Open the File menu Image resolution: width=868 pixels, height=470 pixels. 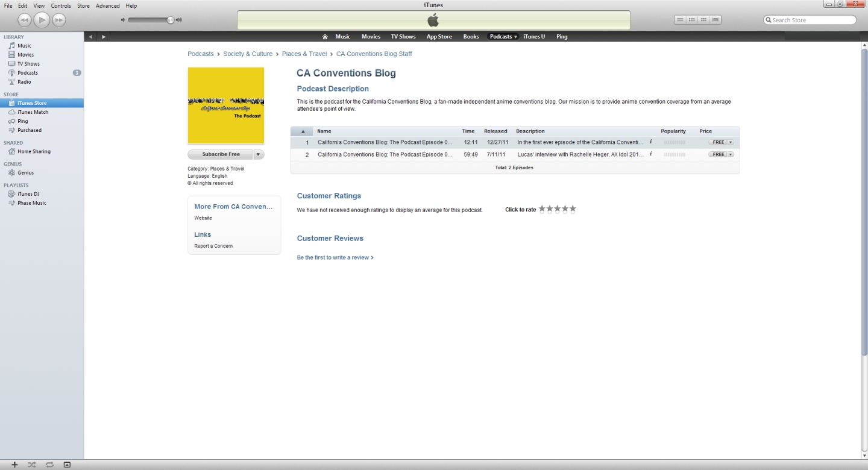(x=8, y=6)
